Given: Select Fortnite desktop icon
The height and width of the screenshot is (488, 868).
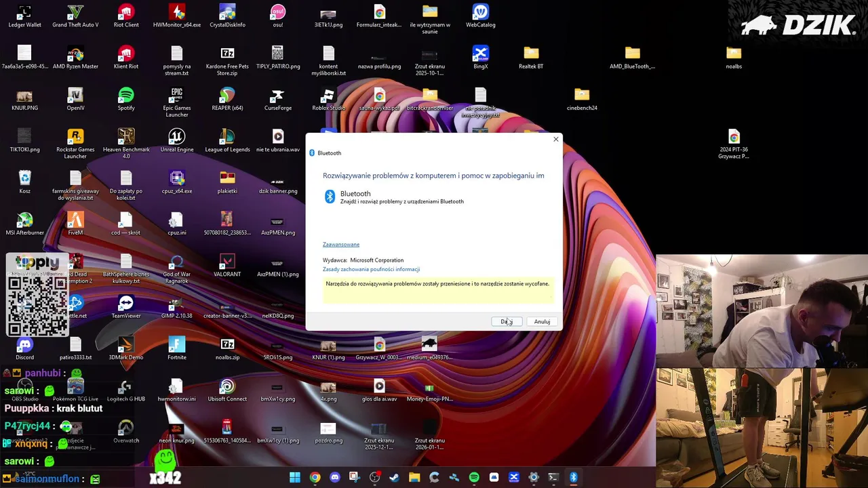Looking at the screenshot, I should coord(177,348).
